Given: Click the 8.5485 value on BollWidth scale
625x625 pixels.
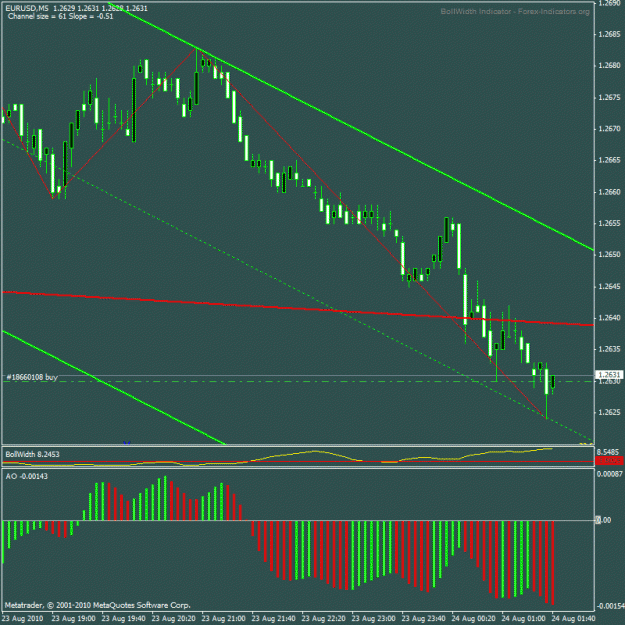Looking at the screenshot, I should [x=607, y=452].
